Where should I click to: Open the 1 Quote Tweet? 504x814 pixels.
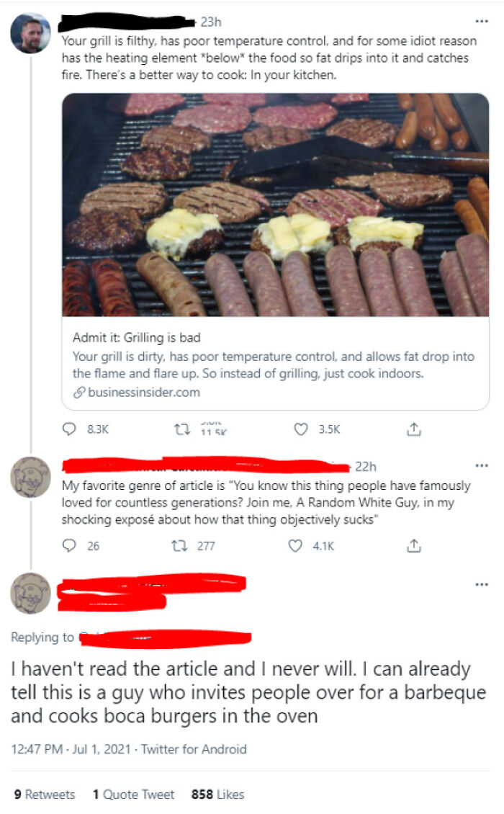point(133,795)
